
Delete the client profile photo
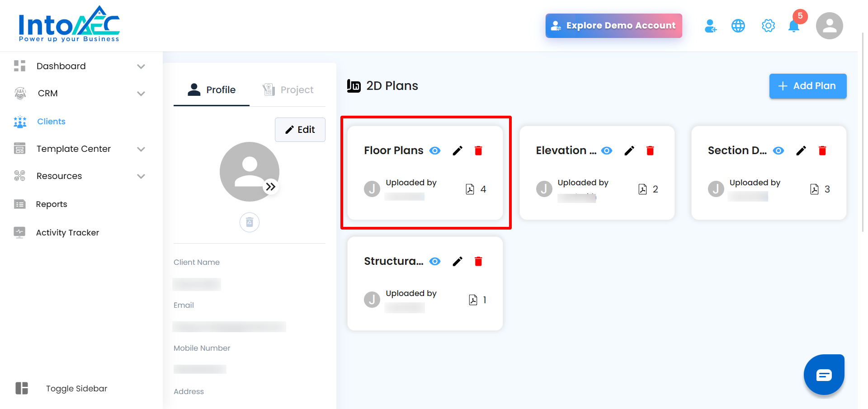click(x=250, y=222)
